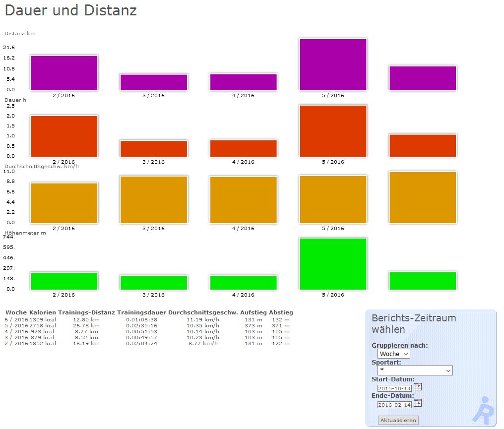This screenshot has height=429, width=504.
Task: Click the Dauer und Distanz page heading
Action: point(70,10)
